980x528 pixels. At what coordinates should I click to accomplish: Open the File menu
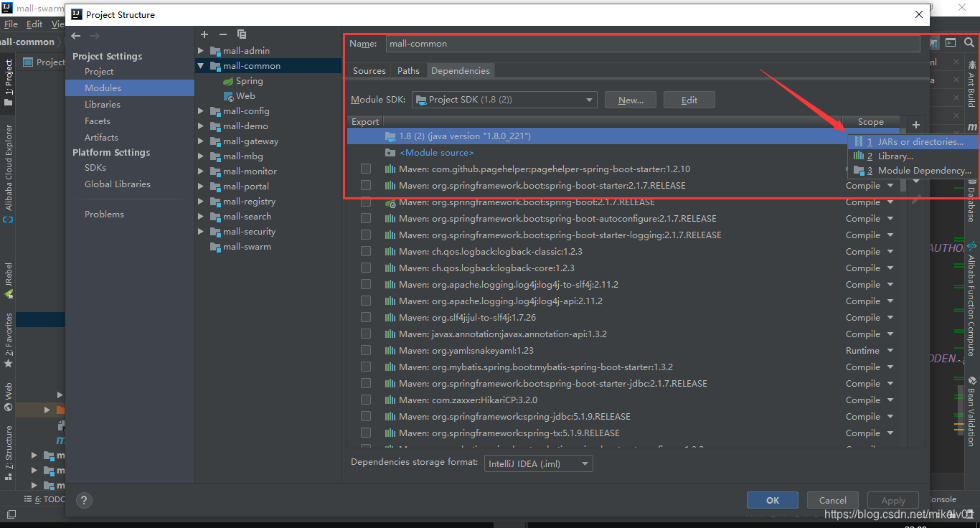click(11, 24)
